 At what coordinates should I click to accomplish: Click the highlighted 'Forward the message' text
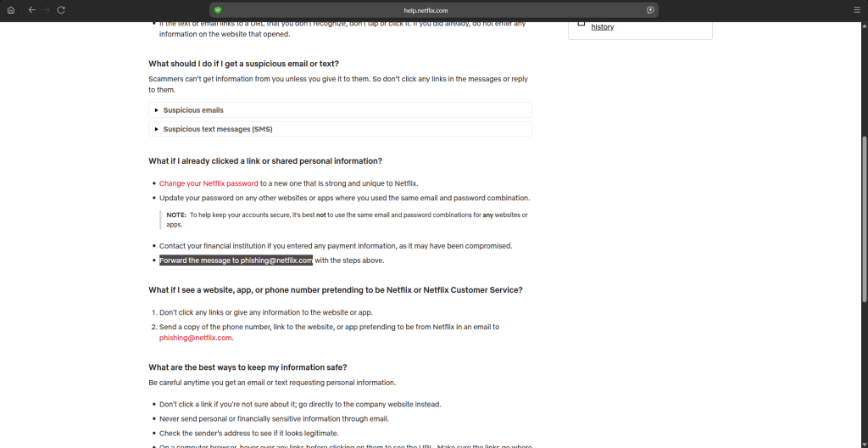click(236, 260)
